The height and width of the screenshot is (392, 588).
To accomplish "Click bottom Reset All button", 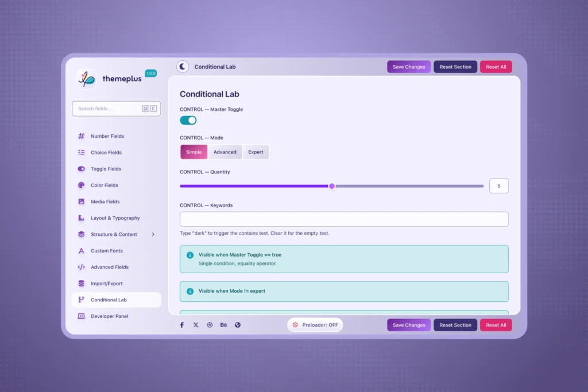I will 496,325.
